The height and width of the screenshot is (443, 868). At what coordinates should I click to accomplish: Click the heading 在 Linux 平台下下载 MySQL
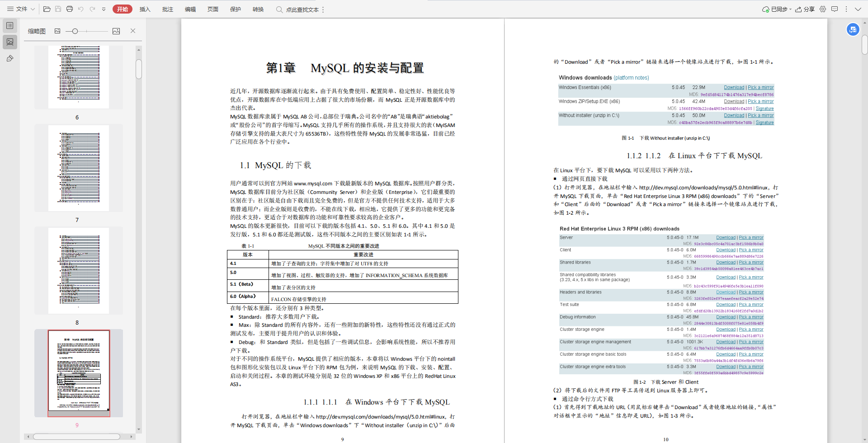[715, 156]
